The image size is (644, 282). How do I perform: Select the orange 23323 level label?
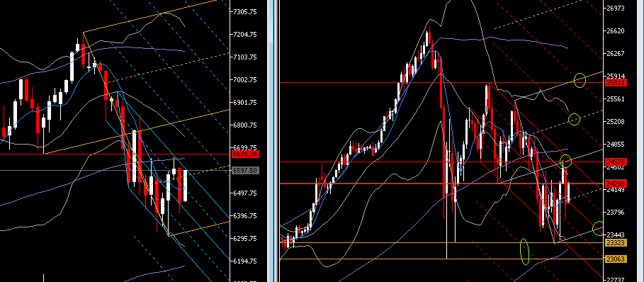616,243
